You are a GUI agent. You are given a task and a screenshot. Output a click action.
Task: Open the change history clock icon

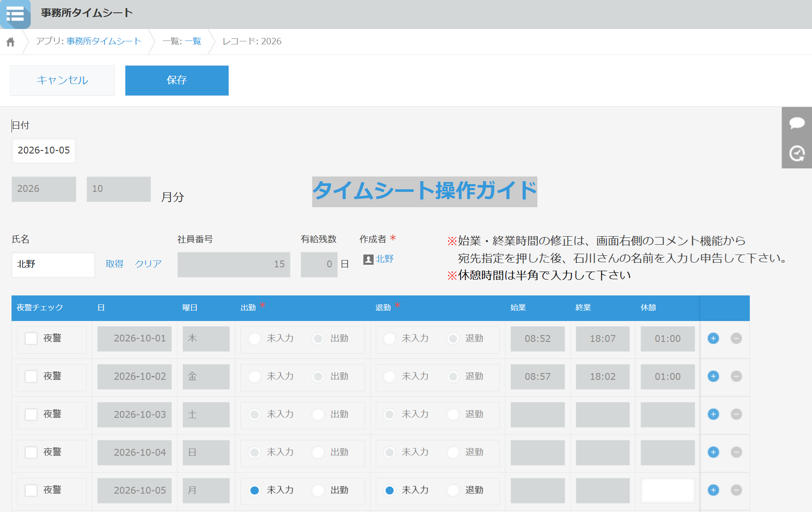[x=797, y=153]
